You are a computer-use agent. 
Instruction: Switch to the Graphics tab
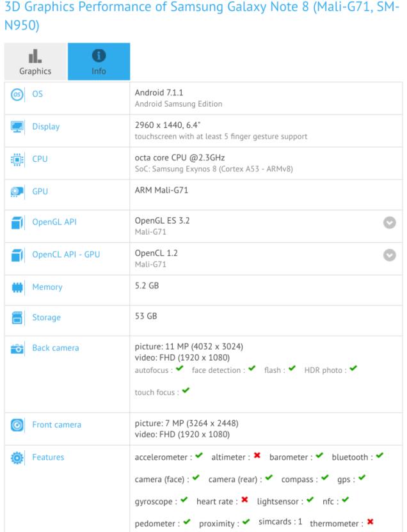[x=35, y=62]
